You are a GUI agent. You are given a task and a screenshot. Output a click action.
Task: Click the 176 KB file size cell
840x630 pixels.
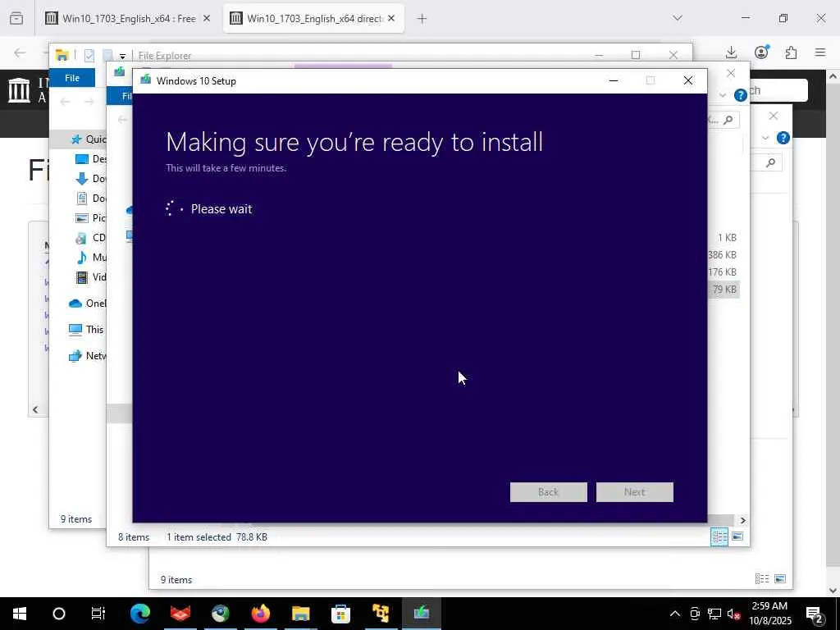coord(723,272)
